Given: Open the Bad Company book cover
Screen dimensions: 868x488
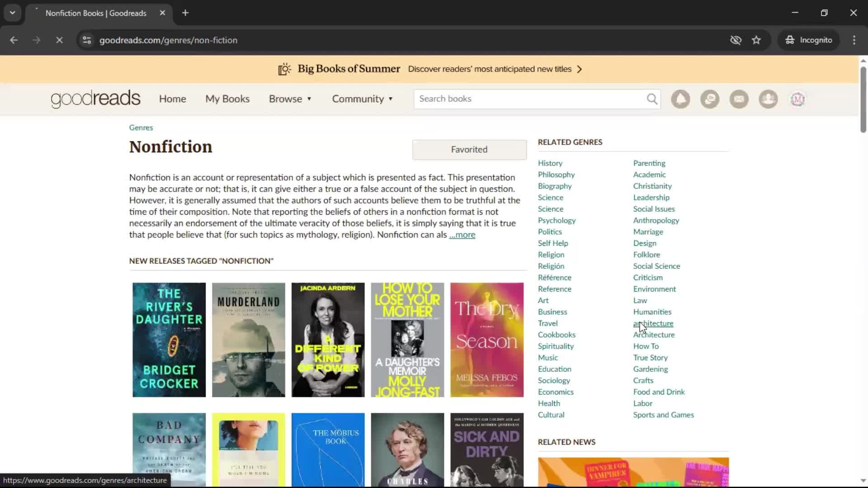Looking at the screenshot, I should tap(169, 450).
